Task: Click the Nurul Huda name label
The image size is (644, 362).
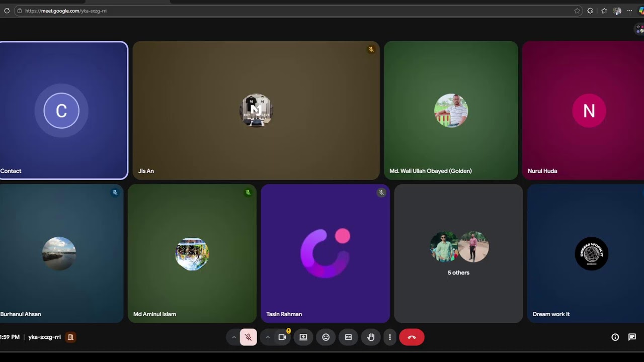Action: (x=542, y=171)
